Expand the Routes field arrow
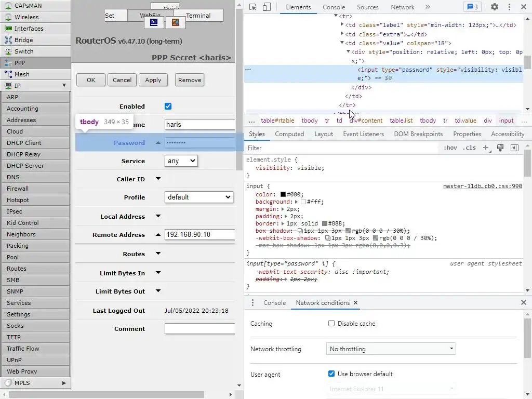The width and height of the screenshot is (532, 399). (x=158, y=254)
